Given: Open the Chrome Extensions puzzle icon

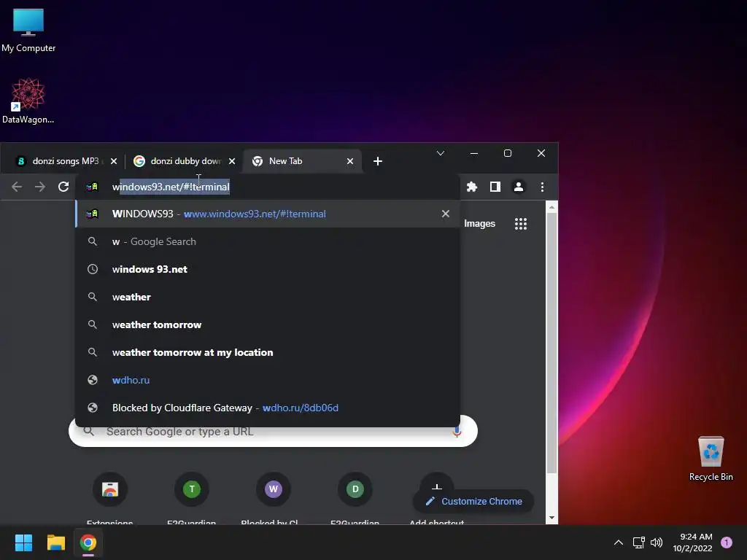Looking at the screenshot, I should coord(472,187).
